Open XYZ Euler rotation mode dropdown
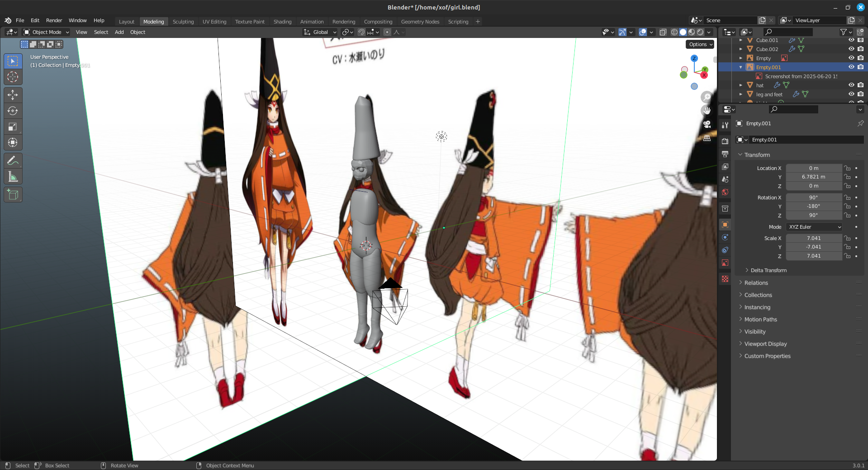868x470 pixels. coord(814,227)
